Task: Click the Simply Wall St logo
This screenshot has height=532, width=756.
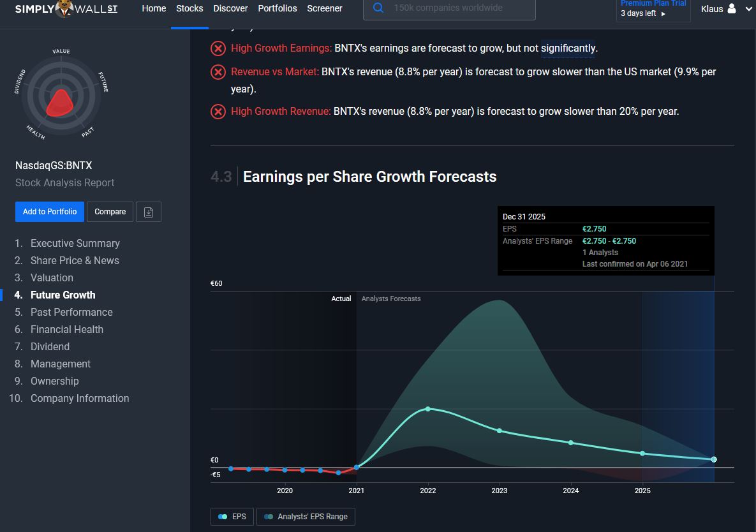Action: [66, 9]
